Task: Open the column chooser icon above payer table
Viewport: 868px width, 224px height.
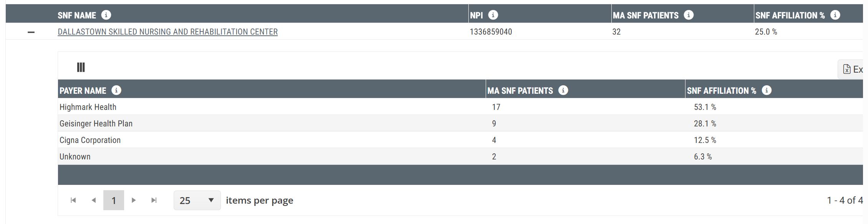Action: [81, 67]
